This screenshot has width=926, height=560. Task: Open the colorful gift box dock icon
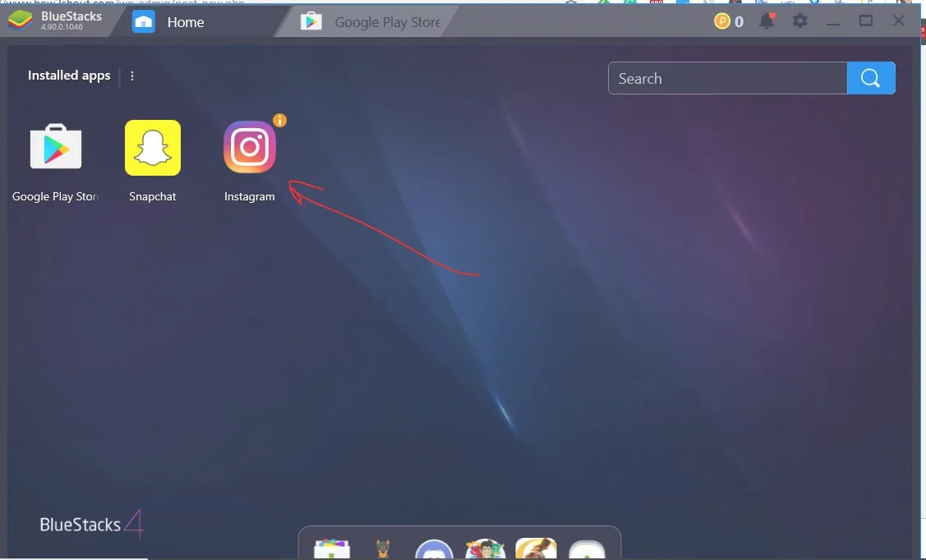coord(332,549)
